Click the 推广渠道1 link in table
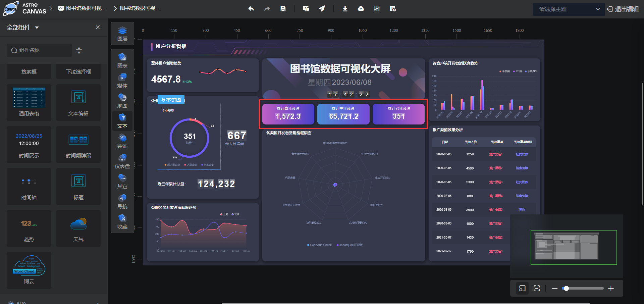The width and height of the screenshot is (644, 304). (x=496, y=154)
